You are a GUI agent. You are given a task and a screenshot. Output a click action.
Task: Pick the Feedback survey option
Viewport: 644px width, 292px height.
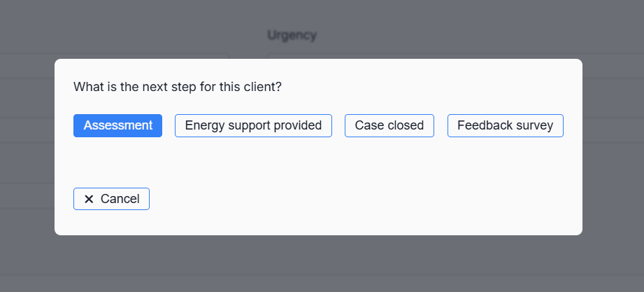[x=505, y=125]
